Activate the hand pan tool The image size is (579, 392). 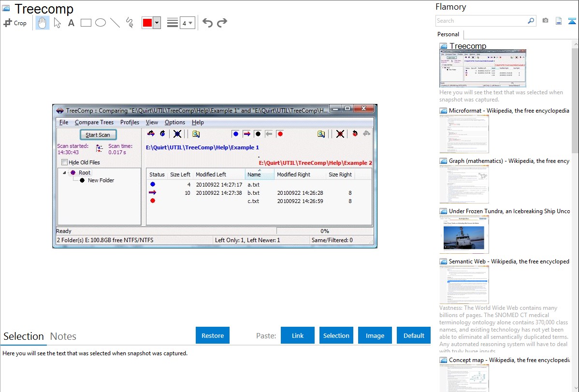point(43,23)
